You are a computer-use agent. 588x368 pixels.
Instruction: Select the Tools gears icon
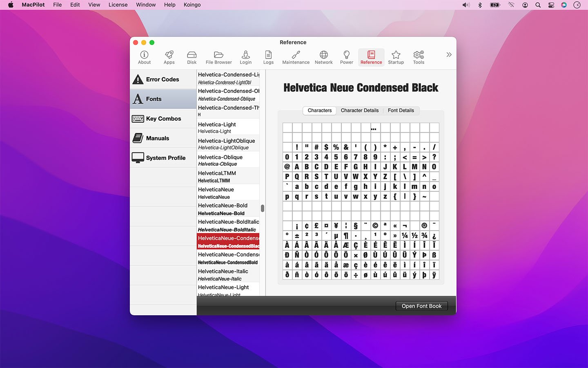coord(418,57)
